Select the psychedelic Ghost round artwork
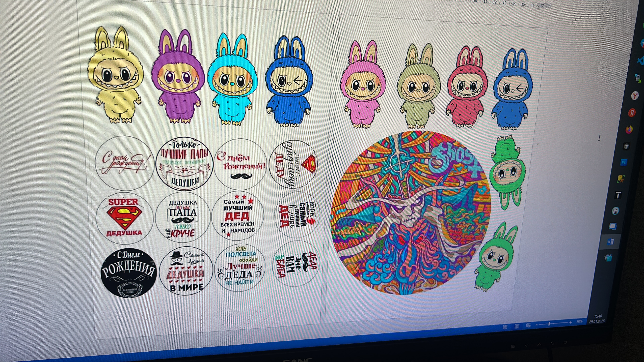The width and height of the screenshot is (644, 362). tap(411, 213)
